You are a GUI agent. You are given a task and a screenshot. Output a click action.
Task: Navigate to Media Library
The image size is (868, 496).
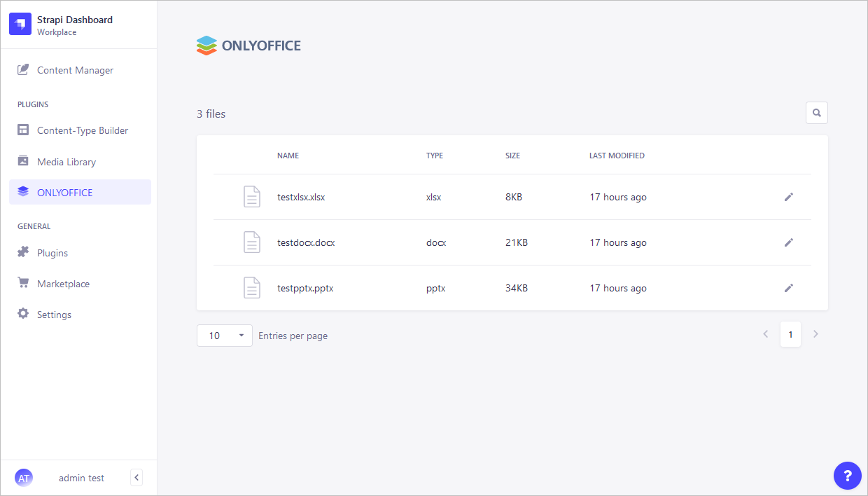tap(66, 162)
